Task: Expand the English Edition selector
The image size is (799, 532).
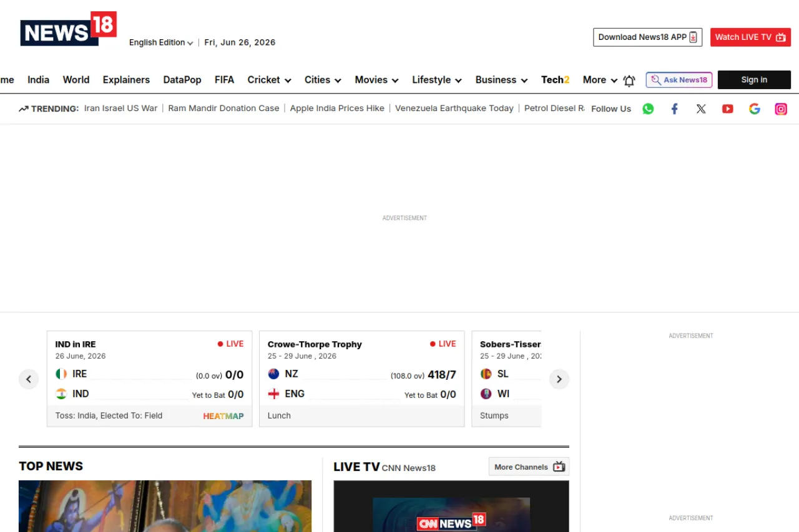Action: pos(161,42)
